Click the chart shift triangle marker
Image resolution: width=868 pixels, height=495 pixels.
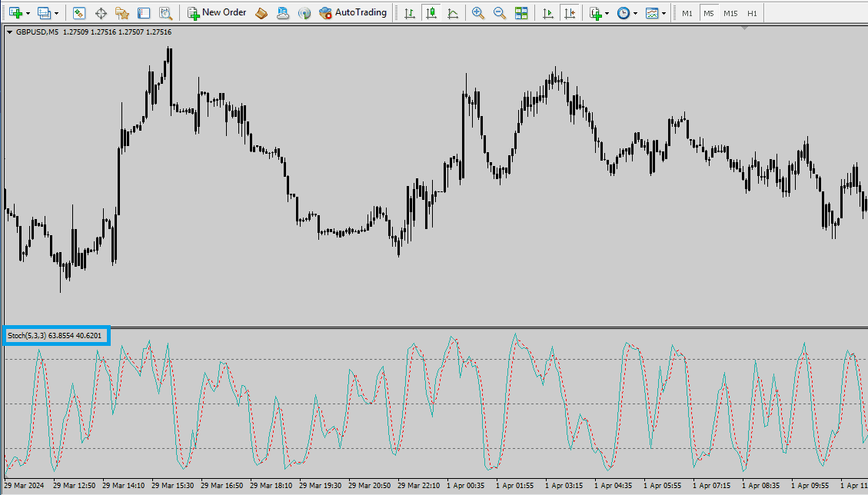tap(744, 27)
